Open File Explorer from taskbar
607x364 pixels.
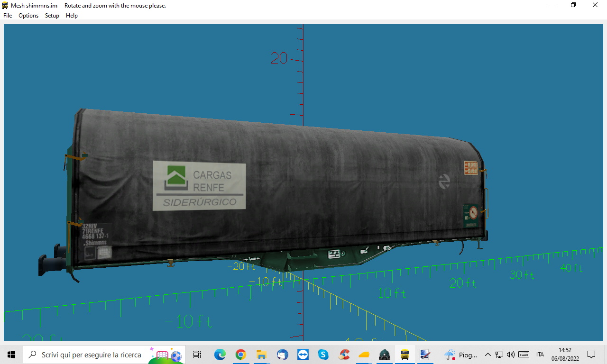coord(261,354)
